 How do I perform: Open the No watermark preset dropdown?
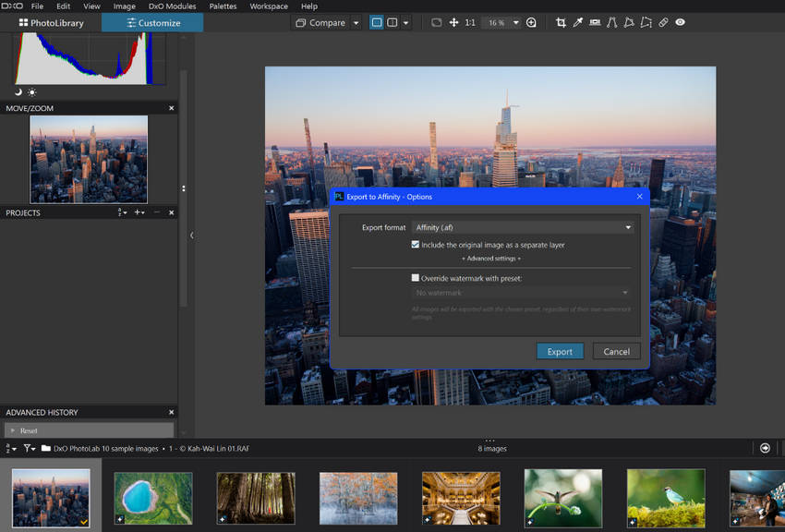(521, 292)
